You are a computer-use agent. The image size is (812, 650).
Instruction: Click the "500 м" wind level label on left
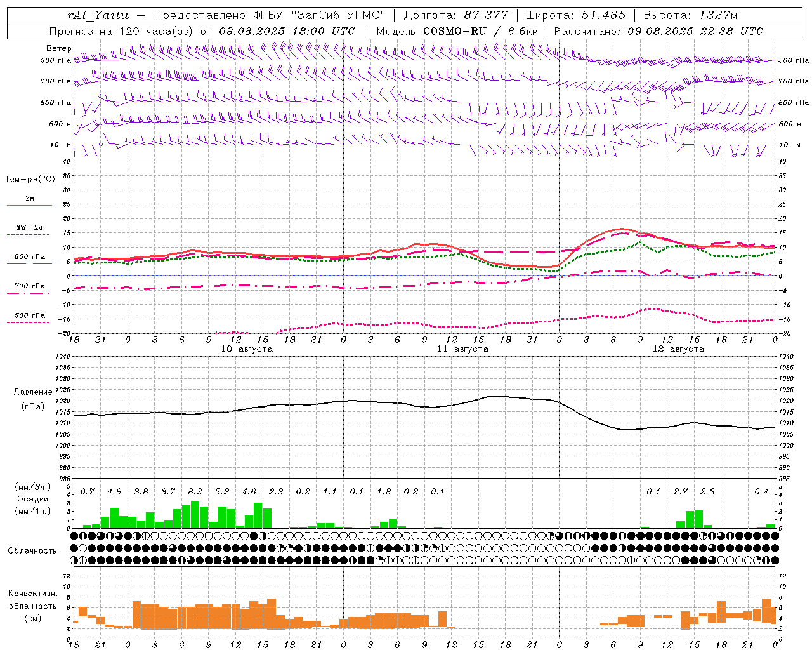click(x=60, y=124)
